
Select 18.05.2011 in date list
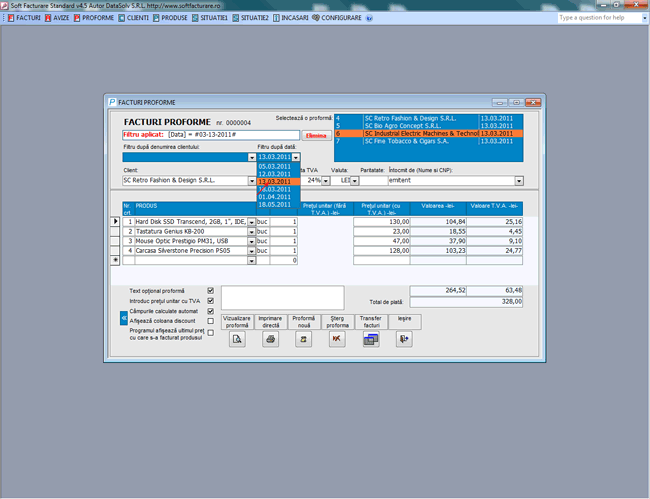[278, 204]
